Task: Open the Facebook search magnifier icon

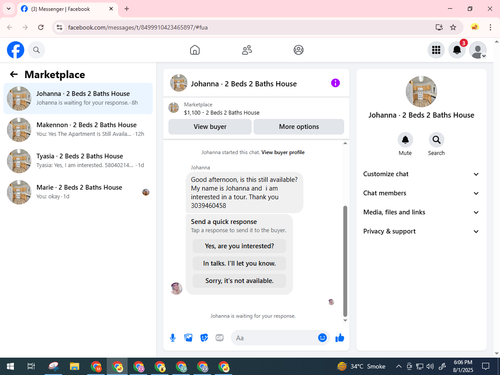Action: 36,50
